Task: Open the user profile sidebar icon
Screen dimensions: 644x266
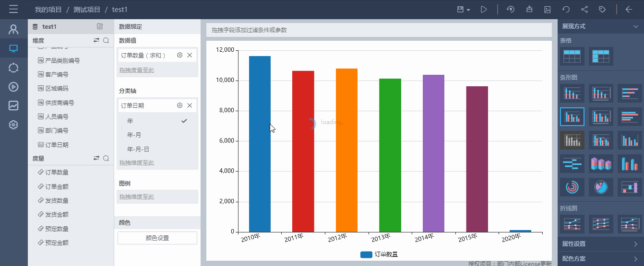Action: tap(13, 29)
